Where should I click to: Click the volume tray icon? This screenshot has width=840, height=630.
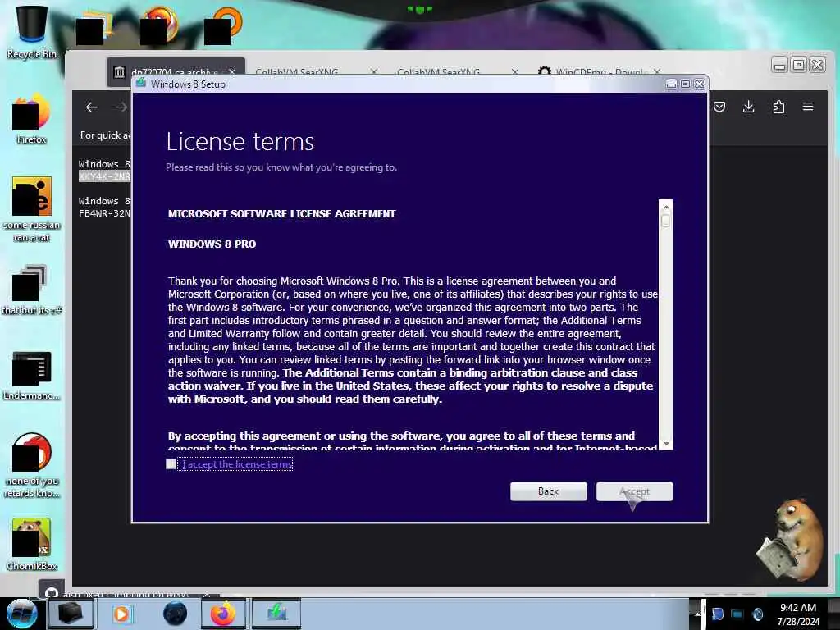tap(757, 614)
